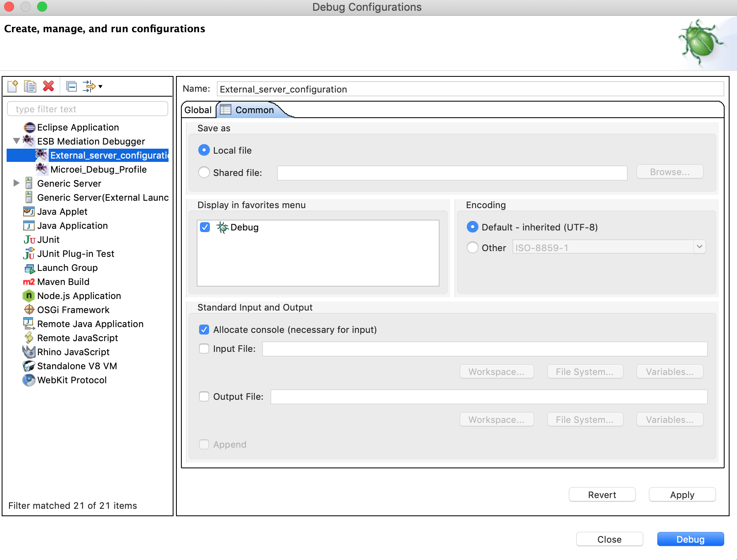Select Remote Java Application tree item
This screenshot has height=560, width=737.
coord(90,324)
